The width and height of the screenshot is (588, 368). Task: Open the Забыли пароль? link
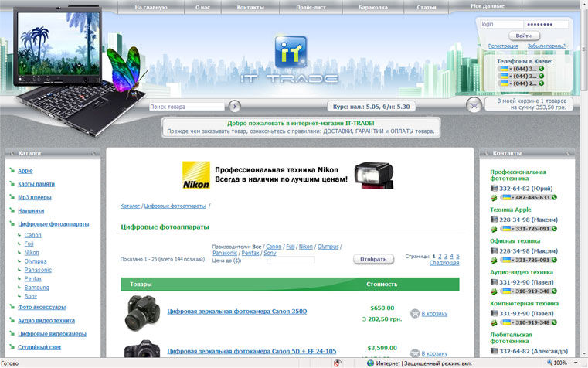(x=546, y=46)
